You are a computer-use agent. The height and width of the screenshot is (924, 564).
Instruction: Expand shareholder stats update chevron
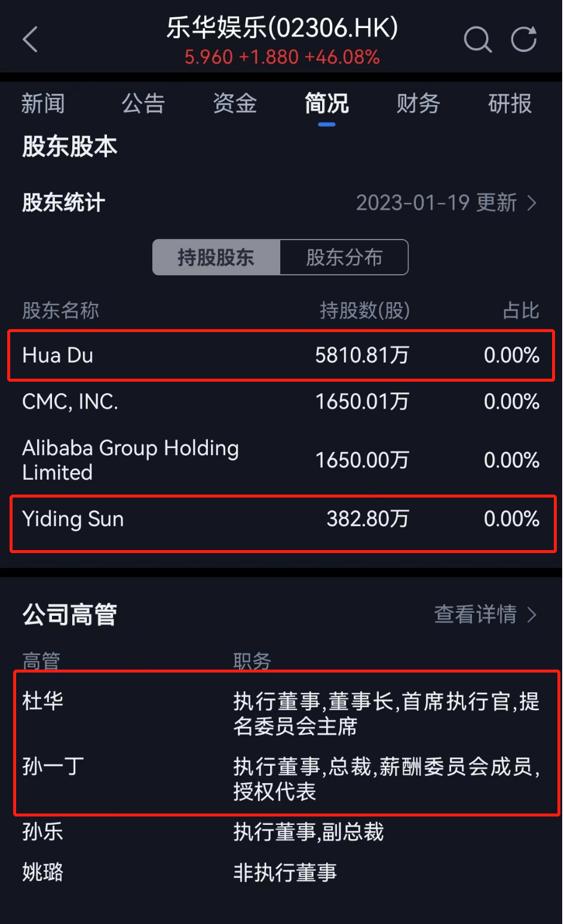[x=532, y=204]
